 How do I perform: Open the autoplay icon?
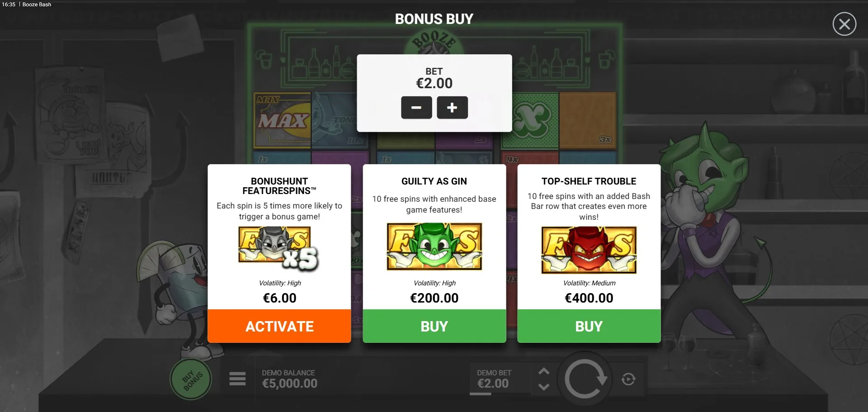tap(628, 379)
